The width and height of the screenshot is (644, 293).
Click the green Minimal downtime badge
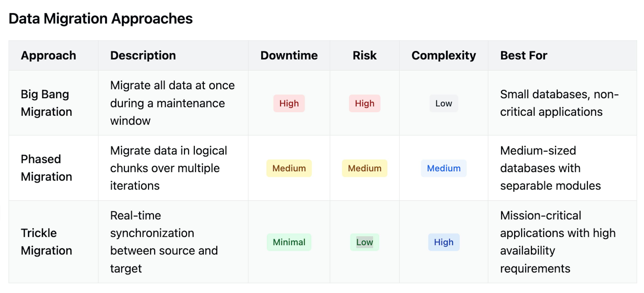[x=289, y=242]
